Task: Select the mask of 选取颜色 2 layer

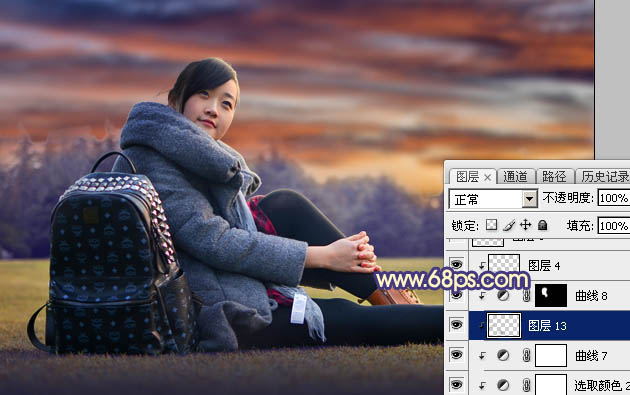Action: click(x=551, y=385)
